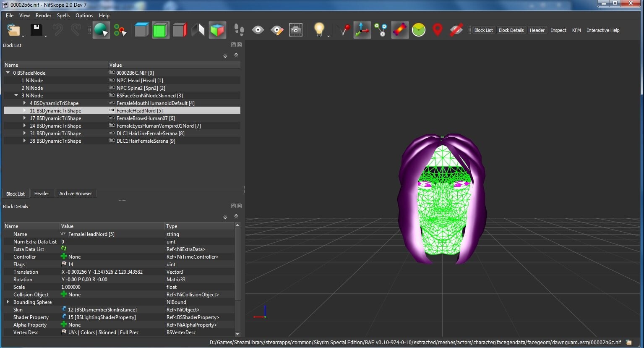Click the Header toolbar button
This screenshot has width=644, height=348.
point(537,30)
